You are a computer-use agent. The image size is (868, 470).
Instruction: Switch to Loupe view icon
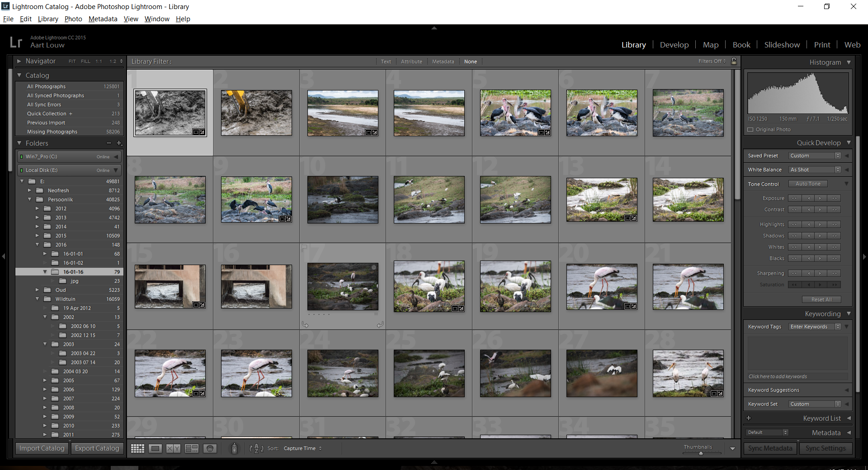point(156,448)
